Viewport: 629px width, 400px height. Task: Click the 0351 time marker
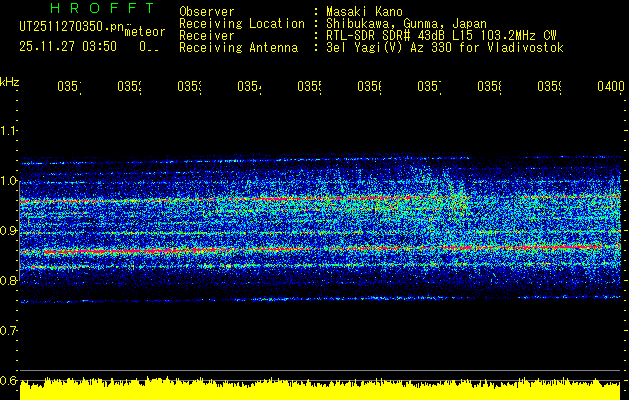(x=69, y=87)
